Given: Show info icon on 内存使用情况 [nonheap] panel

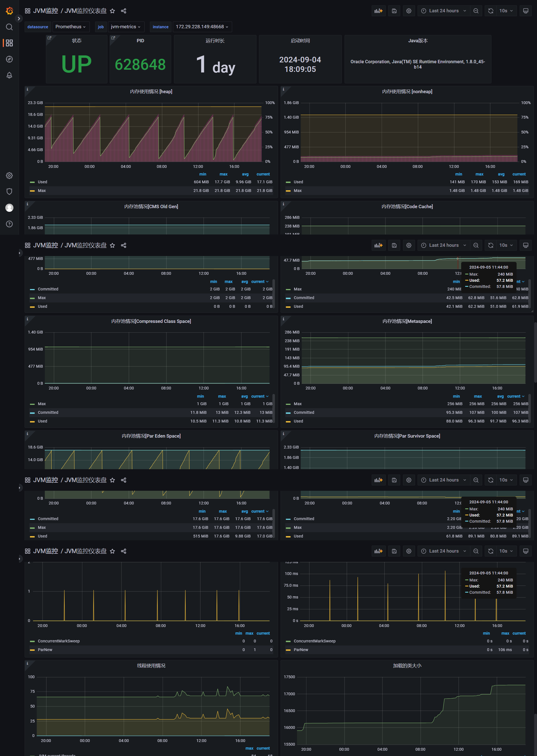Looking at the screenshot, I should [x=283, y=89].
